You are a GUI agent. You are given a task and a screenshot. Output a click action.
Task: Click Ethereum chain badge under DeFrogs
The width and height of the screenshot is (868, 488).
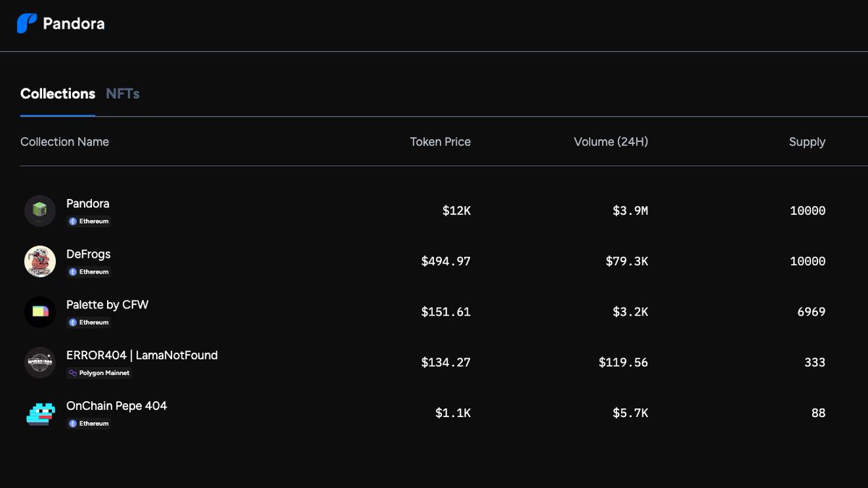click(88, 272)
